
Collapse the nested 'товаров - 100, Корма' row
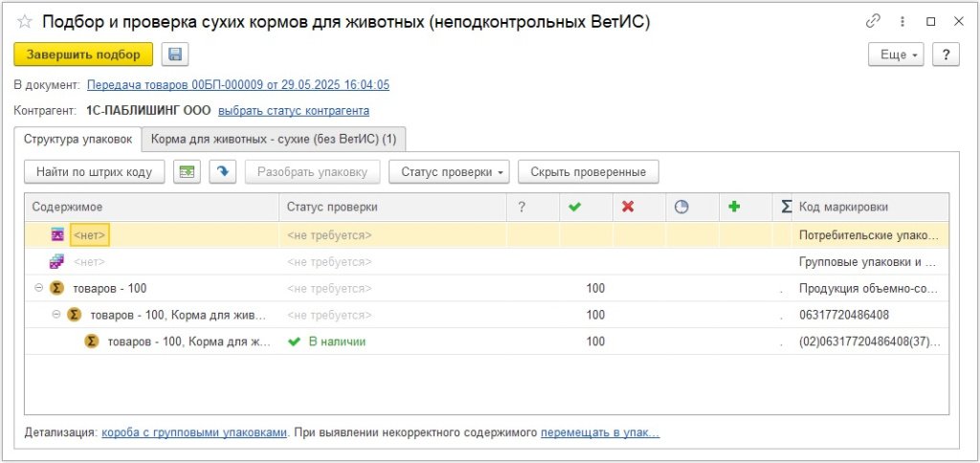[56, 315]
